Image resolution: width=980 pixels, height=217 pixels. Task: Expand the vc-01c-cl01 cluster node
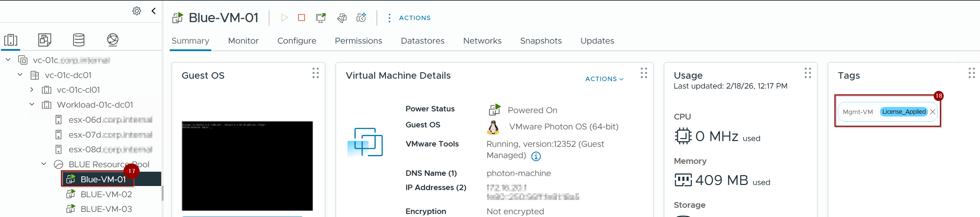(x=32, y=90)
